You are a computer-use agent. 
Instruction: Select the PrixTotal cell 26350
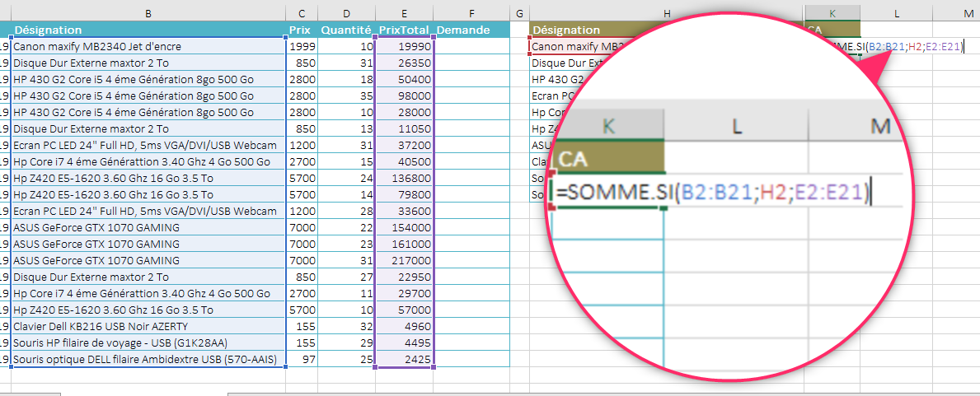point(405,63)
